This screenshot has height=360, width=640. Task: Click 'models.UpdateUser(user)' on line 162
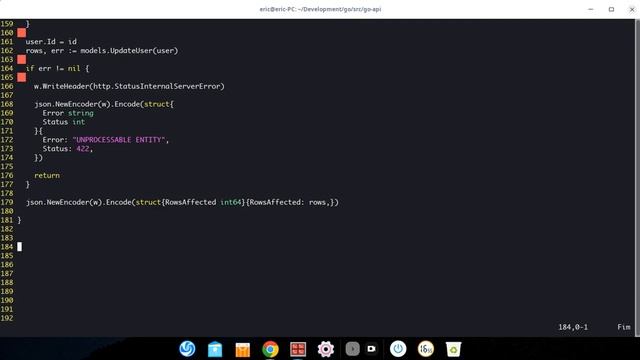pos(129,51)
